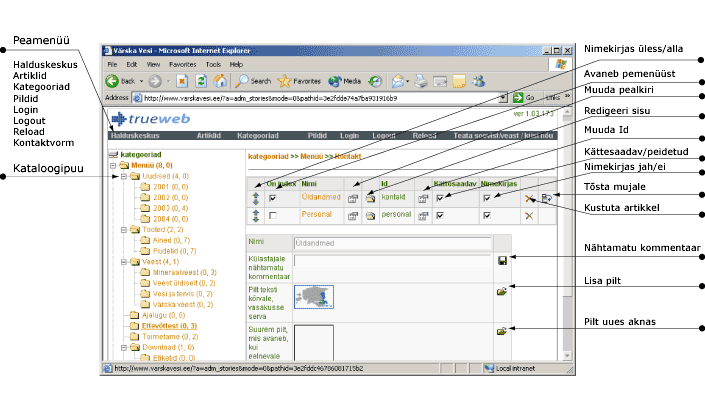Open the address bar dropdown arrow
Viewport: 705px width, 420px height.
[x=504, y=98]
